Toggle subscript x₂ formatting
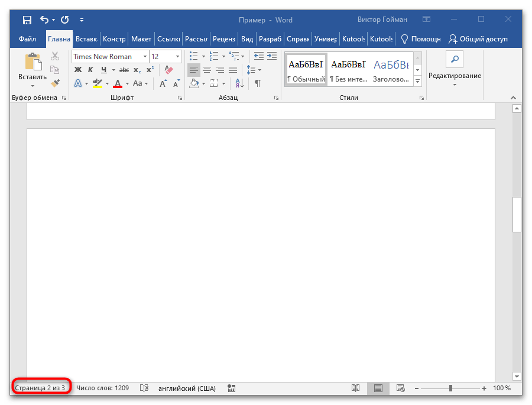Screen dimensions: 532x405 (137, 70)
